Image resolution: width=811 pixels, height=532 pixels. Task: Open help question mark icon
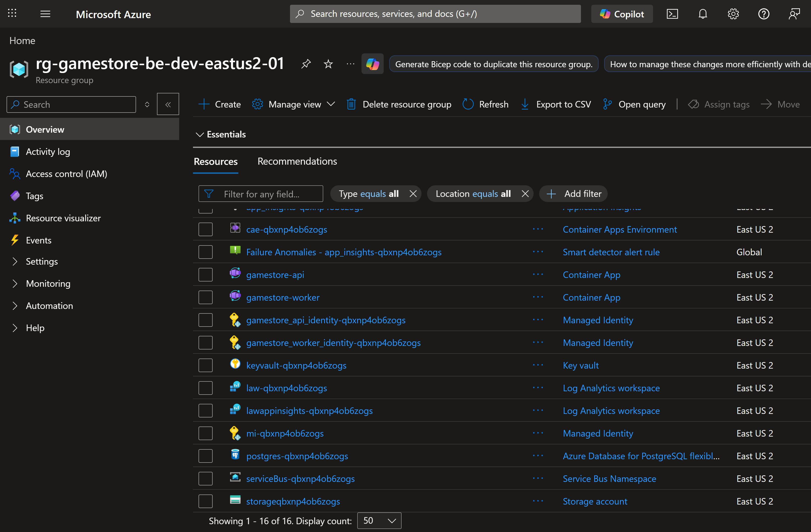coord(764,14)
